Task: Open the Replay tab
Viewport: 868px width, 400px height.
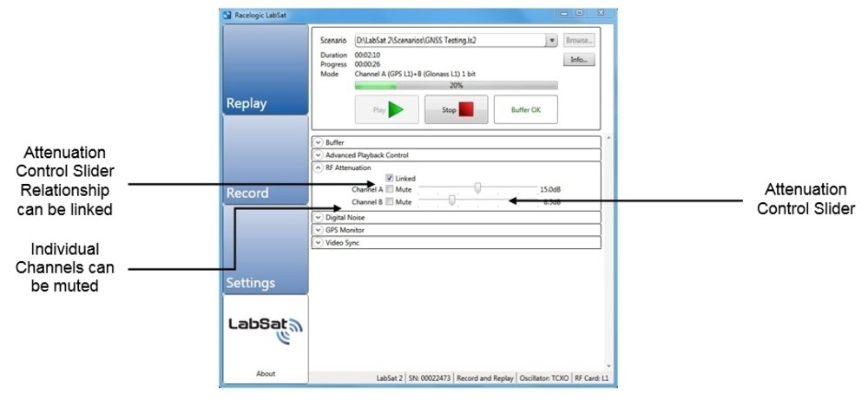Action: coord(265,69)
